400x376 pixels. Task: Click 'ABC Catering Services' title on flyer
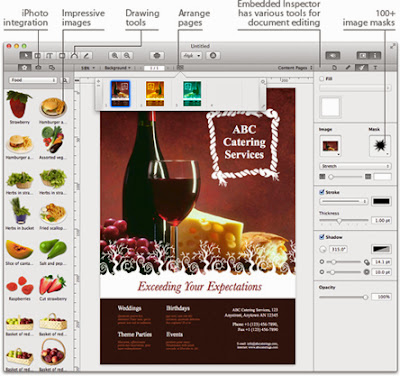pyautogui.click(x=244, y=142)
